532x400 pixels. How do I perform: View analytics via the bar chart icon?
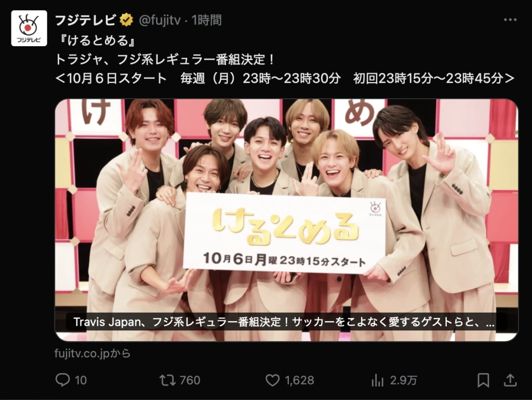(x=377, y=380)
